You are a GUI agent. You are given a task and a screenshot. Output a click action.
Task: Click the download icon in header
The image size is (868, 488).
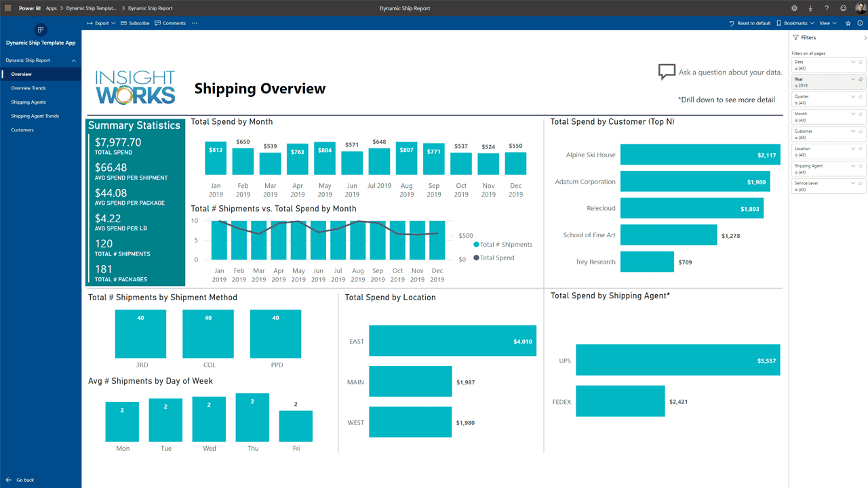click(810, 8)
